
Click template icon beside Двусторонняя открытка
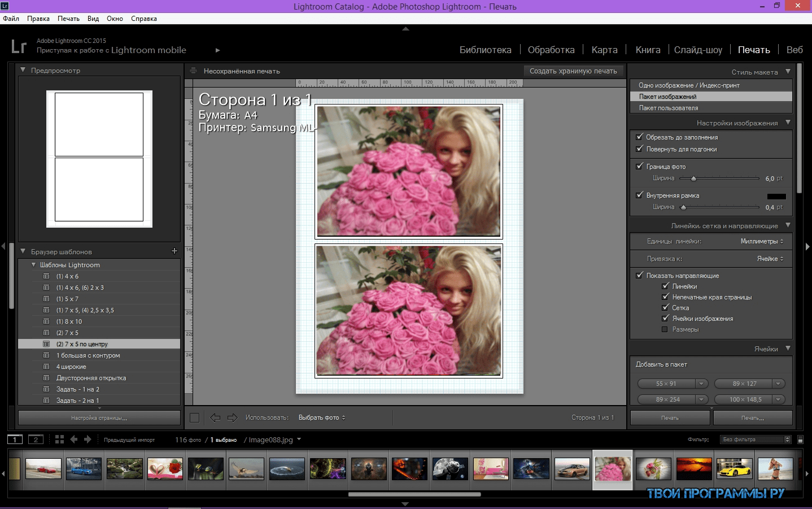tap(46, 378)
